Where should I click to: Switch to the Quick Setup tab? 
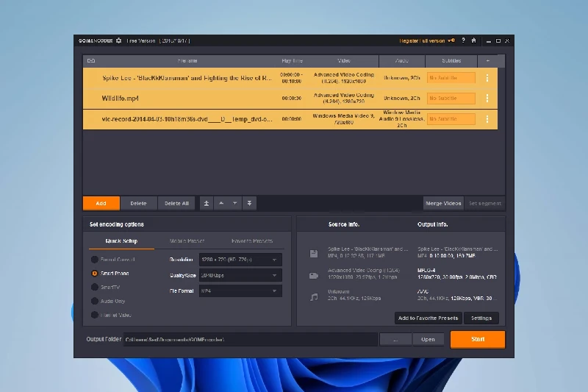coord(121,240)
